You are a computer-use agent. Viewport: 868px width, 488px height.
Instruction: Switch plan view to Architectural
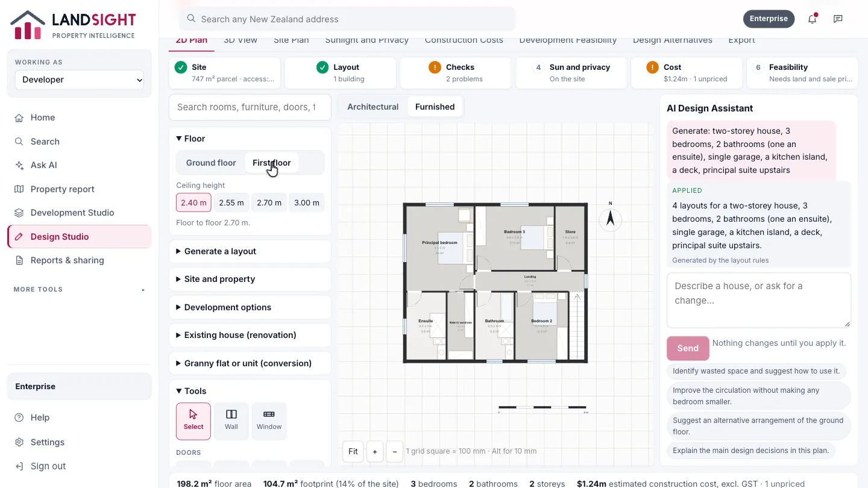tap(373, 107)
